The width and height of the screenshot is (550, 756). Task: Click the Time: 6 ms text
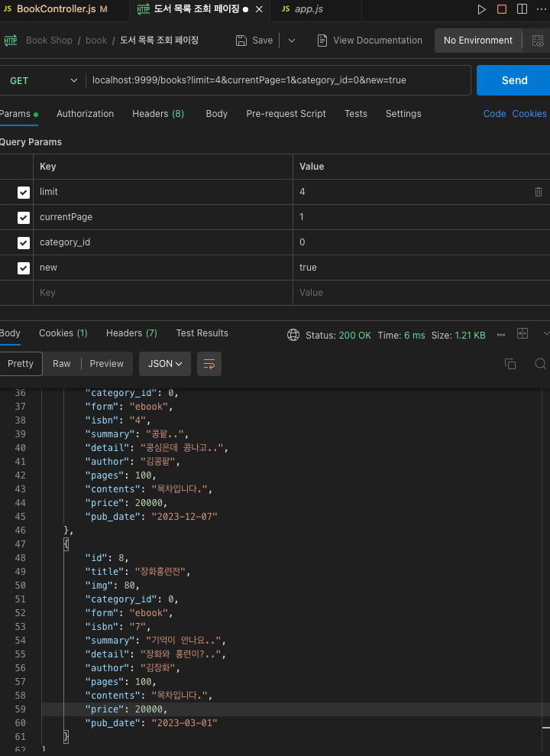tap(401, 335)
